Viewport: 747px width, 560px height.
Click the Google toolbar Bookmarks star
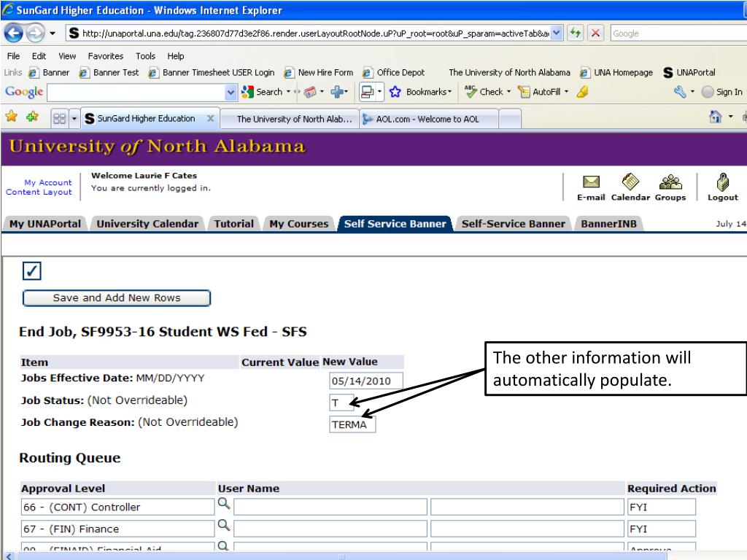395,91
